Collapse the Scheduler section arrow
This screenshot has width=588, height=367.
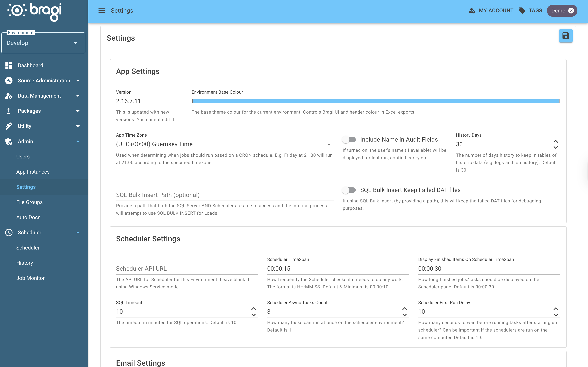78,233
